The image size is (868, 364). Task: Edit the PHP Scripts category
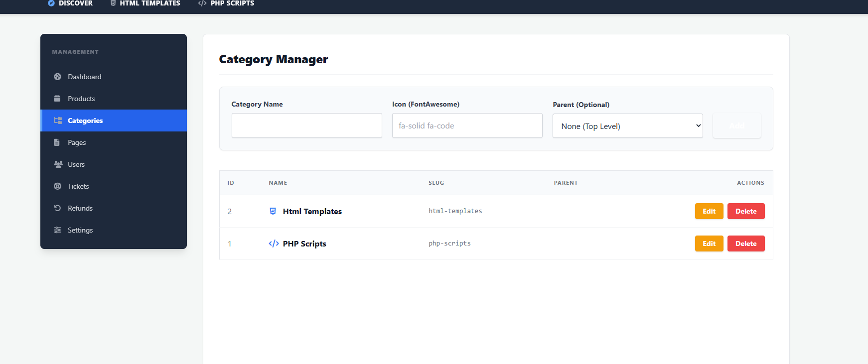[709, 243]
